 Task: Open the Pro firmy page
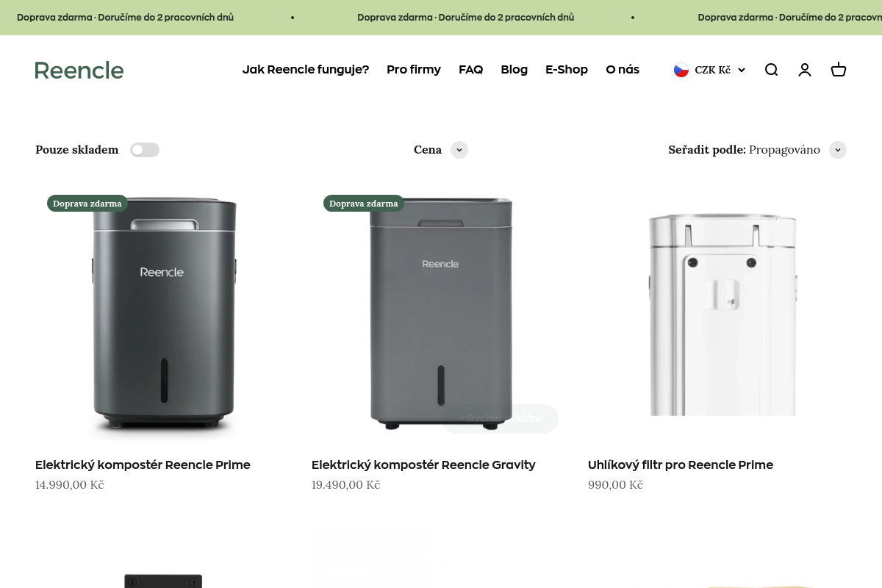coord(414,70)
